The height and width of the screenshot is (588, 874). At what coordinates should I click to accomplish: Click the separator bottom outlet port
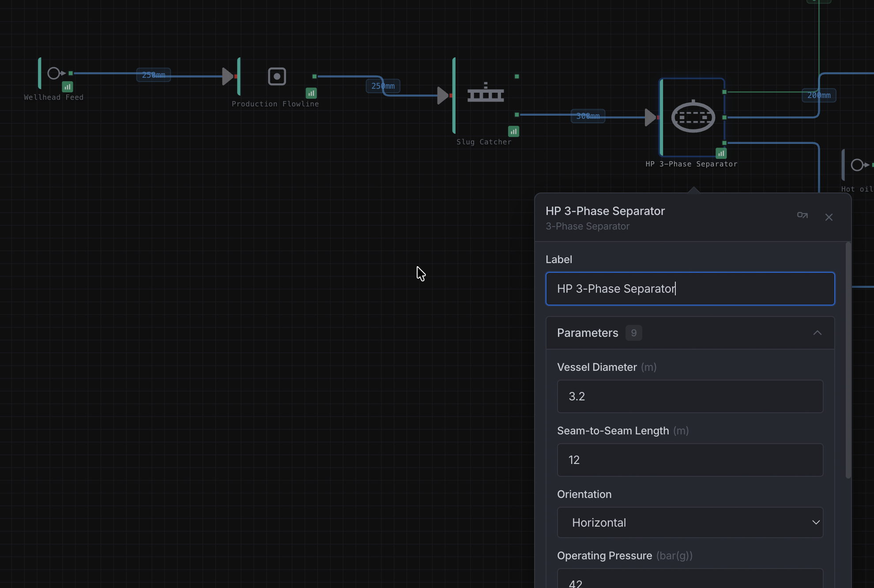pyautogui.click(x=724, y=143)
